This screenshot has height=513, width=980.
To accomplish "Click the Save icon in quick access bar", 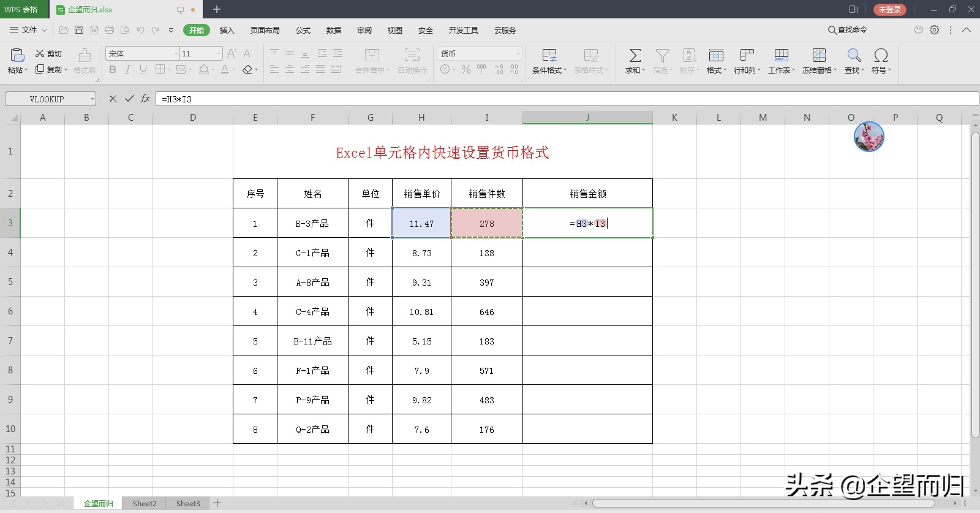I will click(x=79, y=29).
